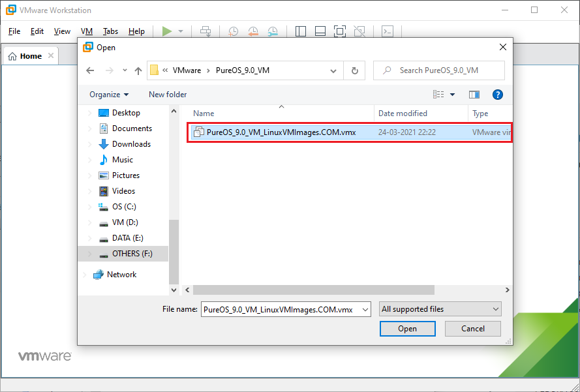Select Videos in navigation pane

[x=123, y=191]
